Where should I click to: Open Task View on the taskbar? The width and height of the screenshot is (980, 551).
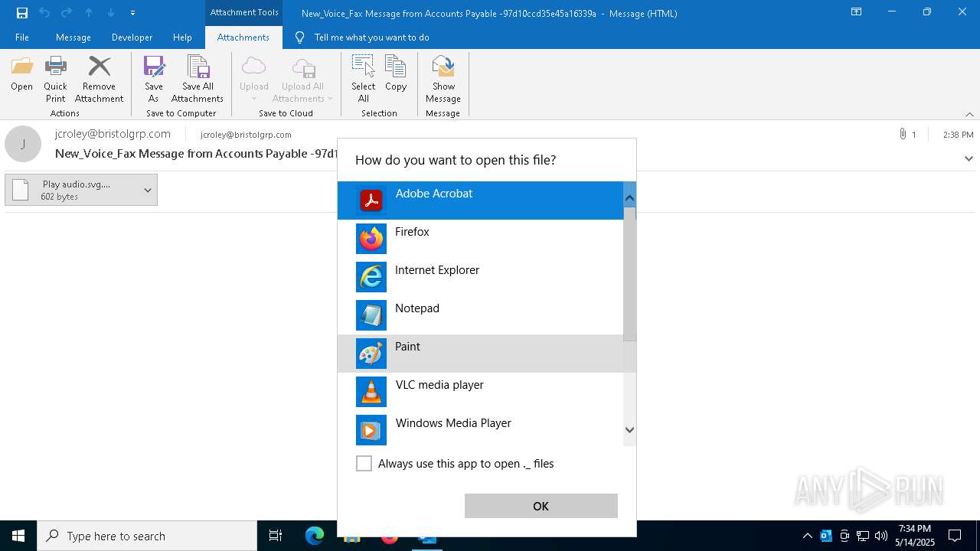click(276, 536)
